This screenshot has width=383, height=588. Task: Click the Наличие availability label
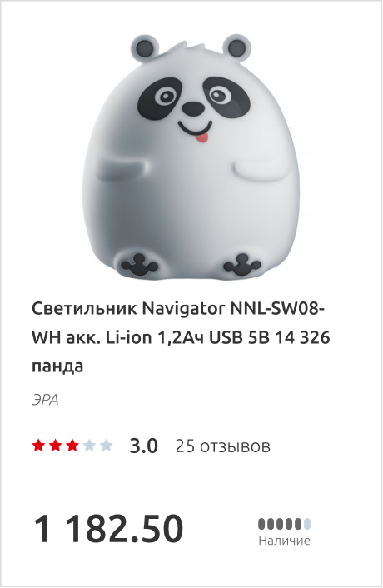285,541
